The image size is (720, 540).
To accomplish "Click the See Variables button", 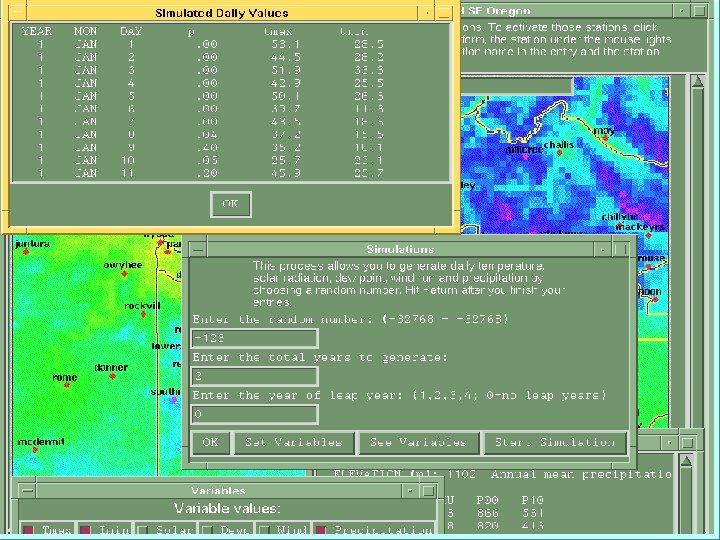I will click(x=418, y=442).
